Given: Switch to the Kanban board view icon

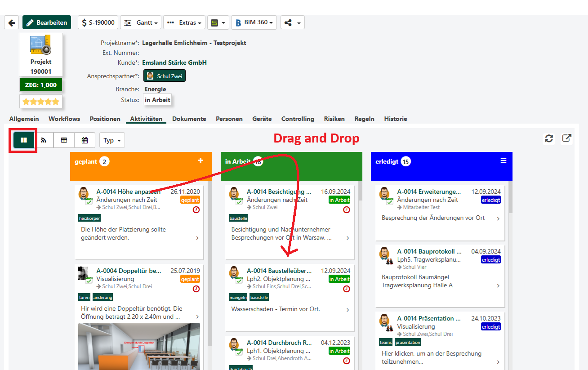Looking at the screenshot, I should click(x=23, y=140).
